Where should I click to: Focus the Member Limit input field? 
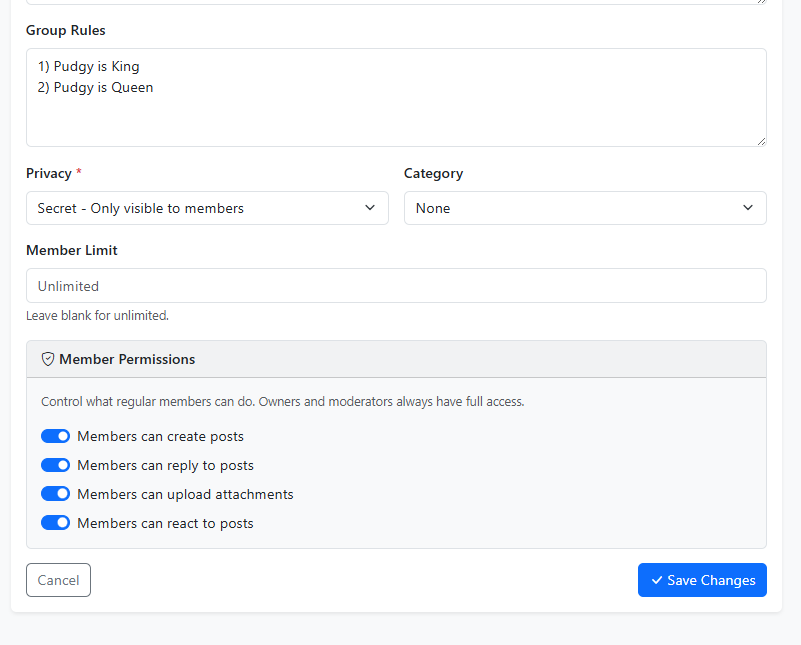click(396, 286)
